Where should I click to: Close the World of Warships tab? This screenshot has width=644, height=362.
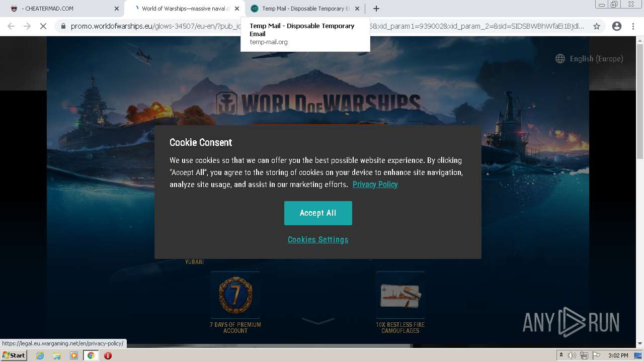click(x=237, y=9)
